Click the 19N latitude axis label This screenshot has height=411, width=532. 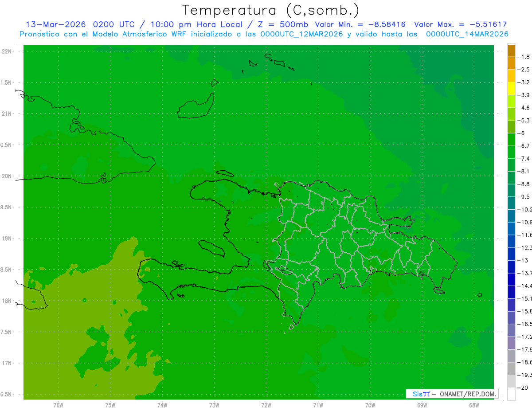pyautogui.click(x=7, y=239)
